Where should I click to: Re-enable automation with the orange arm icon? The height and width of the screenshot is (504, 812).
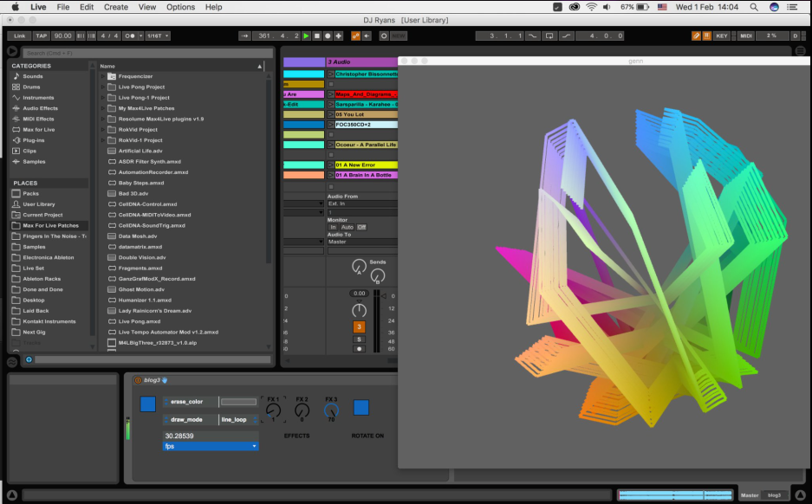(x=354, y=36)
